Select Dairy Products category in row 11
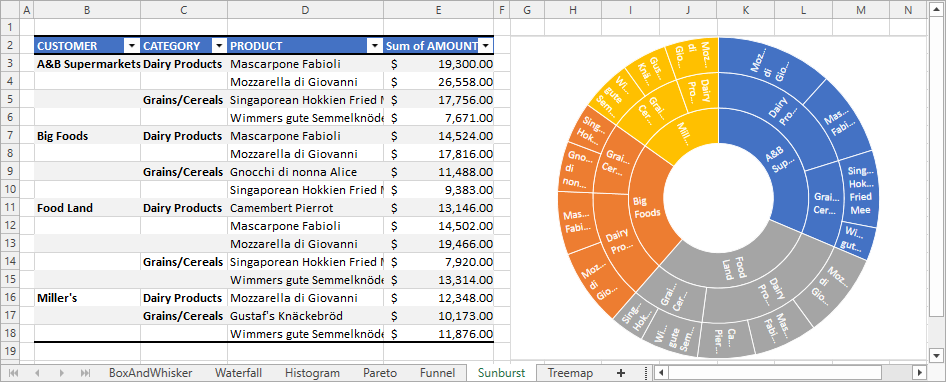Screen dimensions: 946x382 pyautogui.click(x=184, y=208)
